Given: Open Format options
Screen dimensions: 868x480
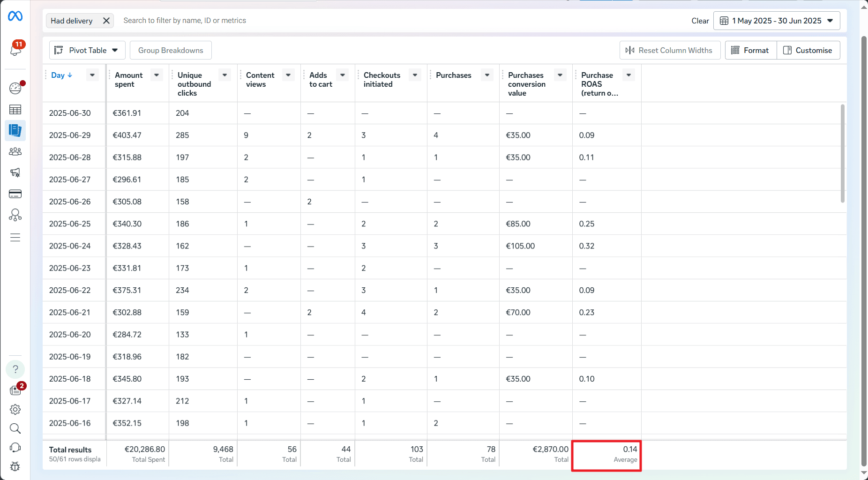Looking at the screenshot, I should click(x=751, y=50).
